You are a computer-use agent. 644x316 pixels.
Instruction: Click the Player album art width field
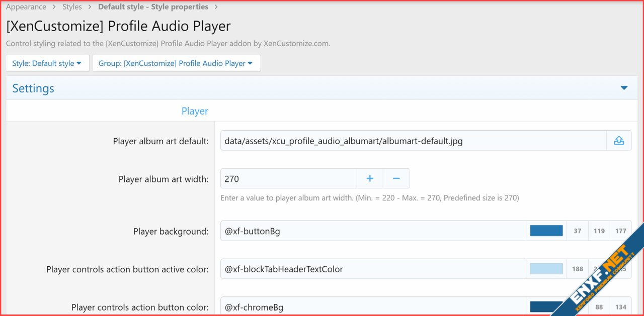[289, 178]
